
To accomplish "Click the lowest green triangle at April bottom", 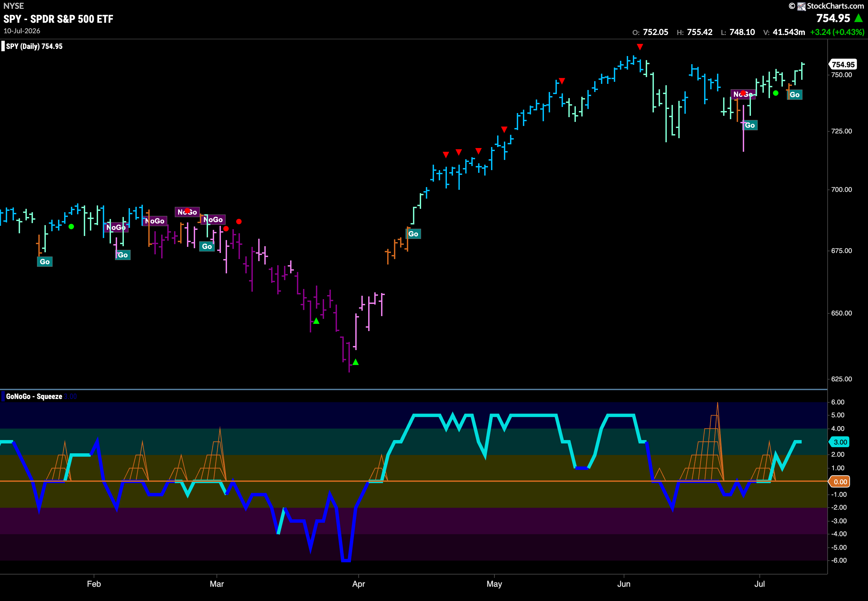I will tap(356, 362).
